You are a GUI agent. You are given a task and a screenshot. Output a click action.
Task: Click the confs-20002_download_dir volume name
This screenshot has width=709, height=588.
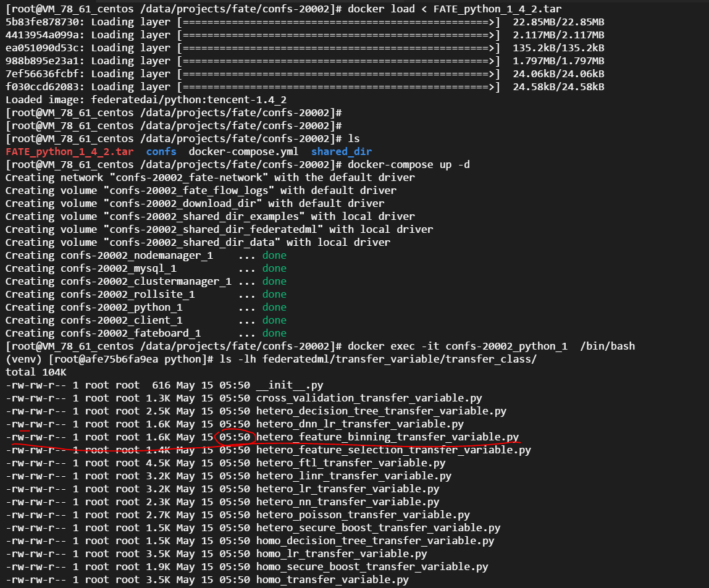point(183,204)
